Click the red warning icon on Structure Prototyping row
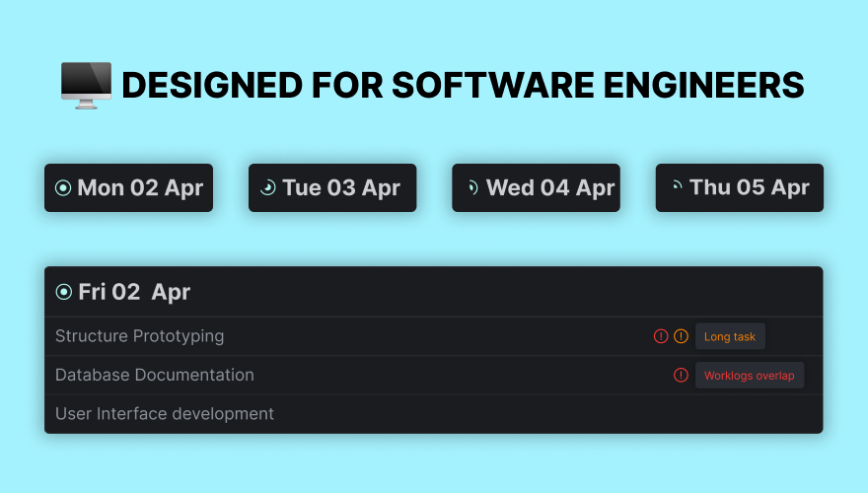Viewport: 868px width, 493px height. [x=661, y=336]
